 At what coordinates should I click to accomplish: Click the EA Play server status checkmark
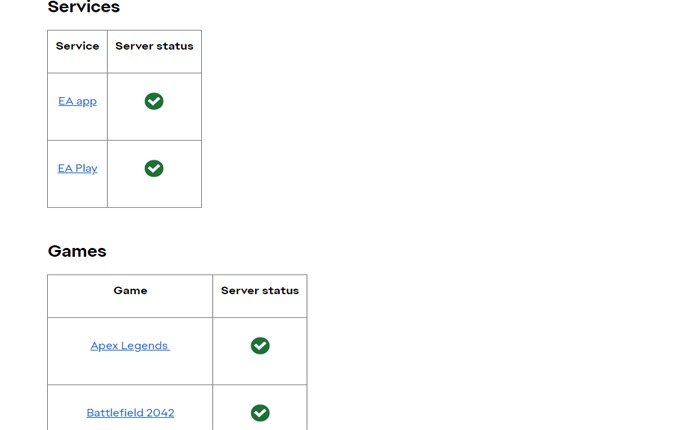[x=154, y=168]
